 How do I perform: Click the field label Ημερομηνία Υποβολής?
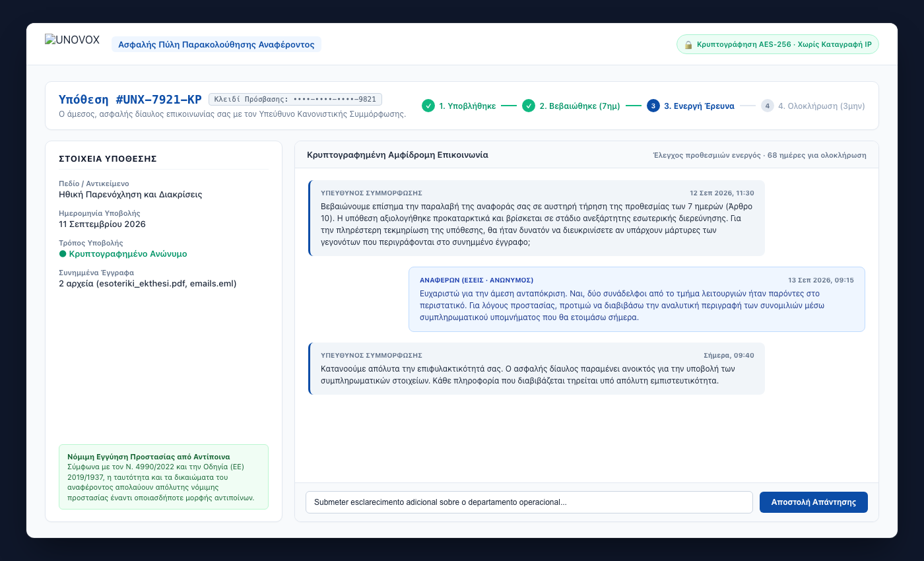coord(100,213)
